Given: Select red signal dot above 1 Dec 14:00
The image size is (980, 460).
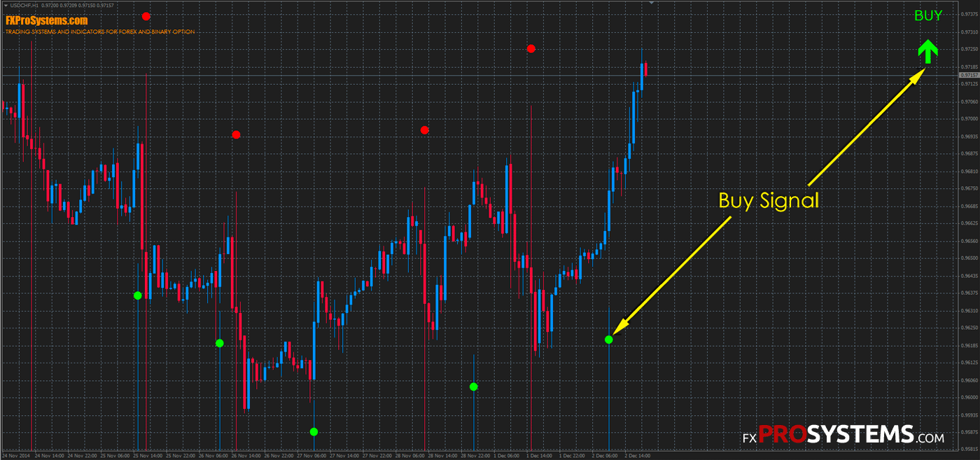Looking at the screenshot, I should coord(531,48).
